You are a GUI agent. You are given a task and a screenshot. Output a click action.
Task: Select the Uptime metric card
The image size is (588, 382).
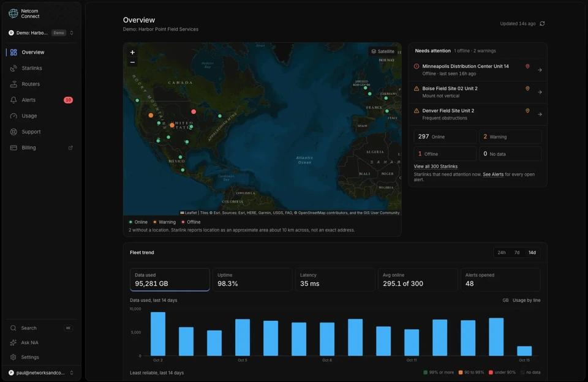pyautogui.click(x=252, y=280)
